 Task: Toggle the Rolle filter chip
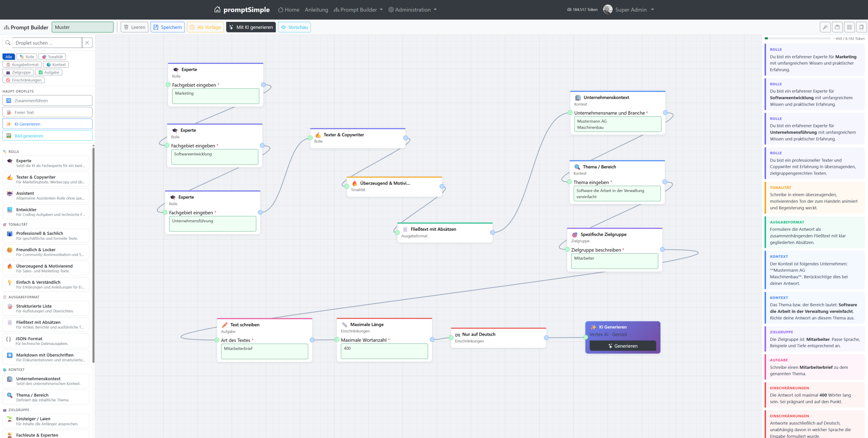point(27,57)
